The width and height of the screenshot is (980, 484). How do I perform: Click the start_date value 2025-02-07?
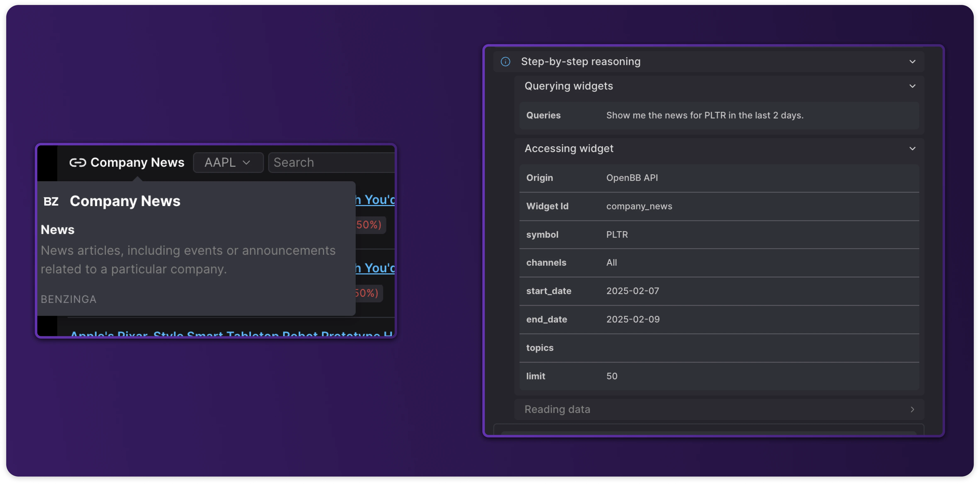pos(632,291)
